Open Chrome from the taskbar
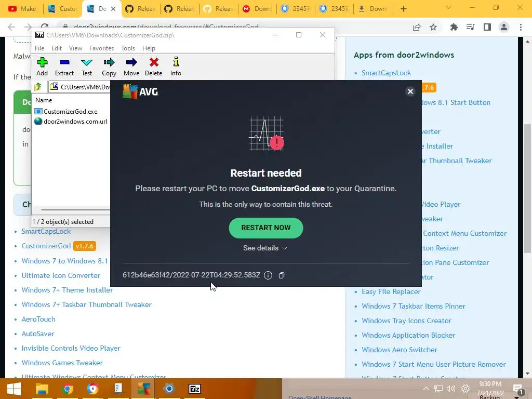The height and width of the screenshot is (399, 532). tap(68, 389)
